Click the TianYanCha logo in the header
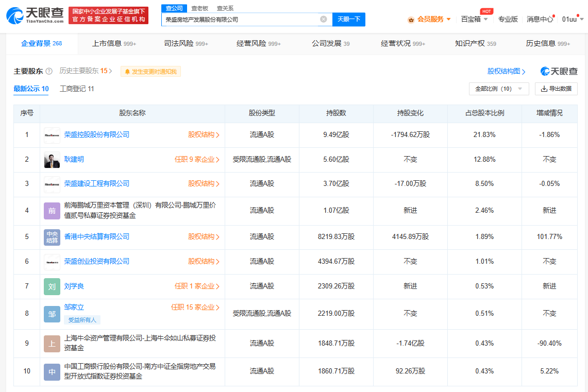Viewport: 588px width, 392px height. pyautogui.click(x=35, y=15)
